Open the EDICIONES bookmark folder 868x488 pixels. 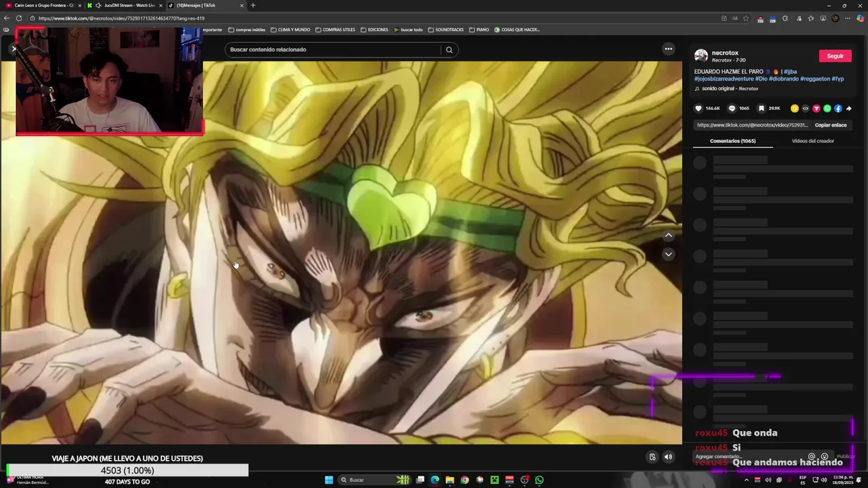pos(374,30)
